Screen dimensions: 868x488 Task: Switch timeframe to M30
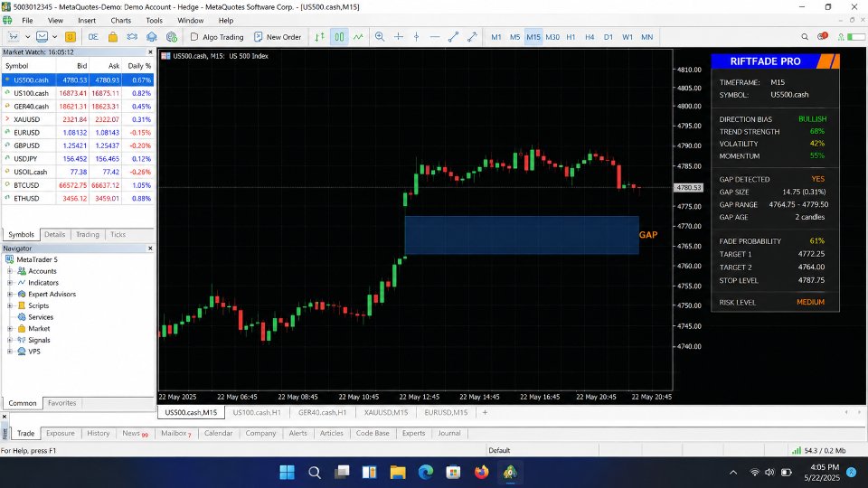coord(552,37)
